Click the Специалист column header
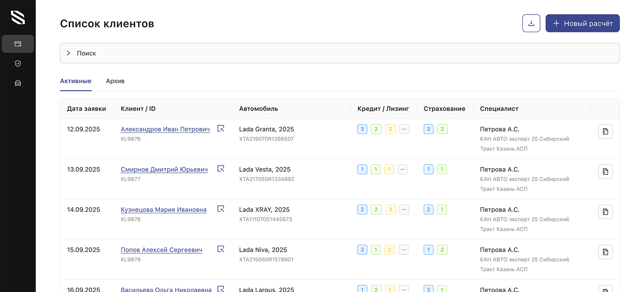644x292 pixels. click(499, 109)
